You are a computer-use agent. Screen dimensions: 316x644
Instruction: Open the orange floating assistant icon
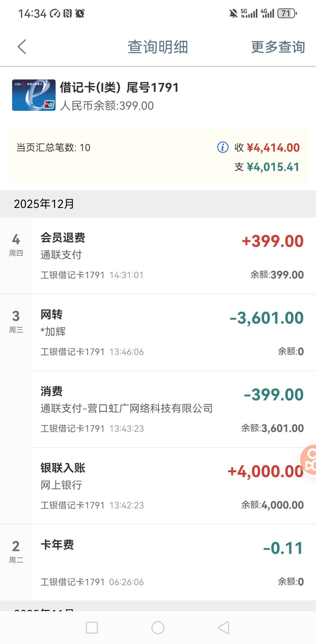tap(309, 460)
